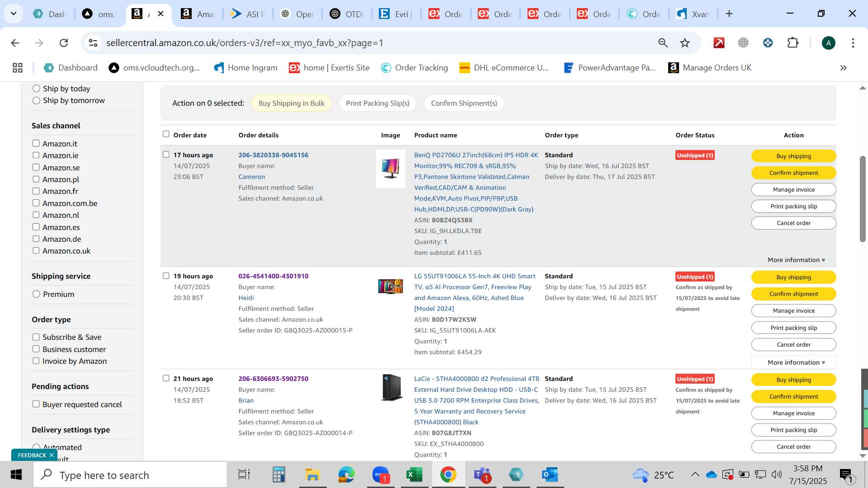Click Confirm Shipment(s) bulk button
Viewport: 868px width, 488px height.
(464, 103)
